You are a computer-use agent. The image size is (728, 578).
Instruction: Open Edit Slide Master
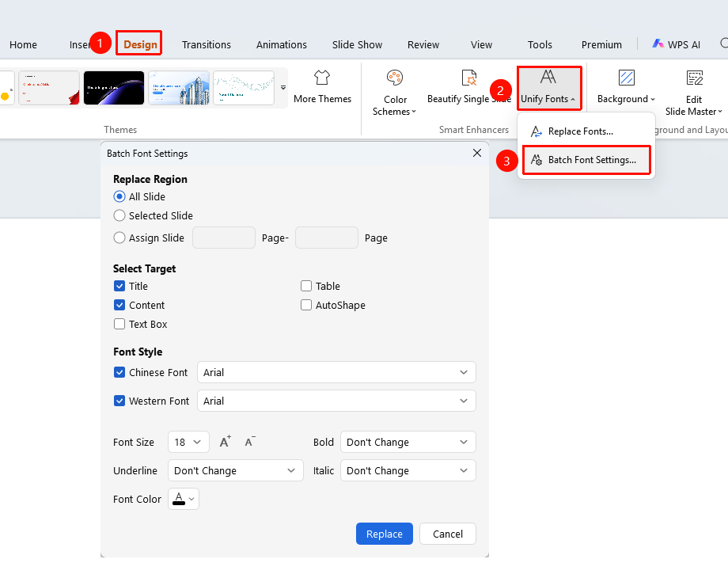(x=694, y=93)
